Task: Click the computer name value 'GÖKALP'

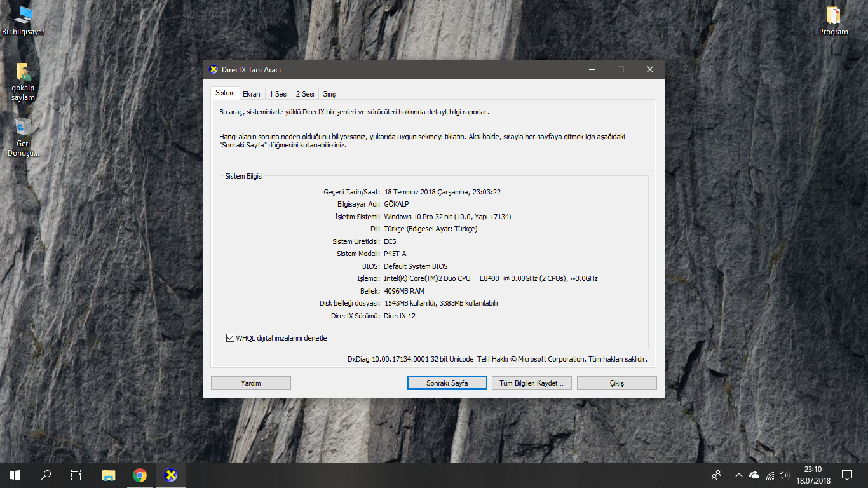Action: (397, 205)
